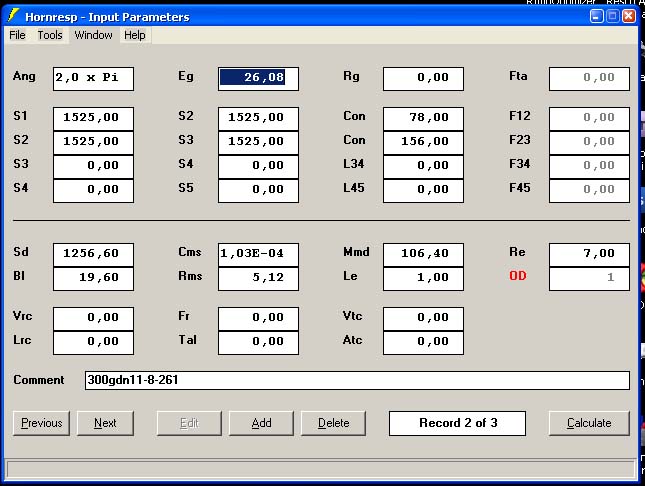Open the File menu
This screenshot has width=645, height=486.
click(17, 35)
